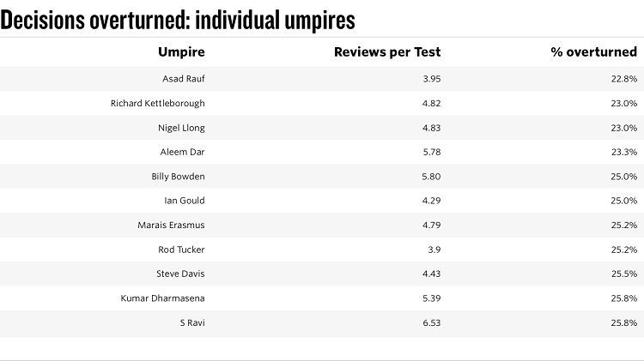The height and width of the screenshot is (361, 644).
Task: Click the Umpire column header
Action: click(x=181, y=51)
